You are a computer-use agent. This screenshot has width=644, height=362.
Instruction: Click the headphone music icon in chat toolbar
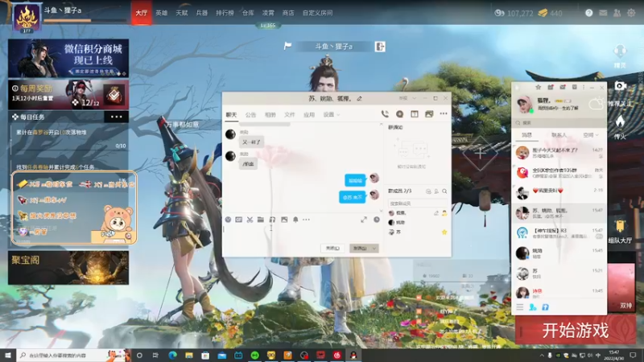point(272,220)
